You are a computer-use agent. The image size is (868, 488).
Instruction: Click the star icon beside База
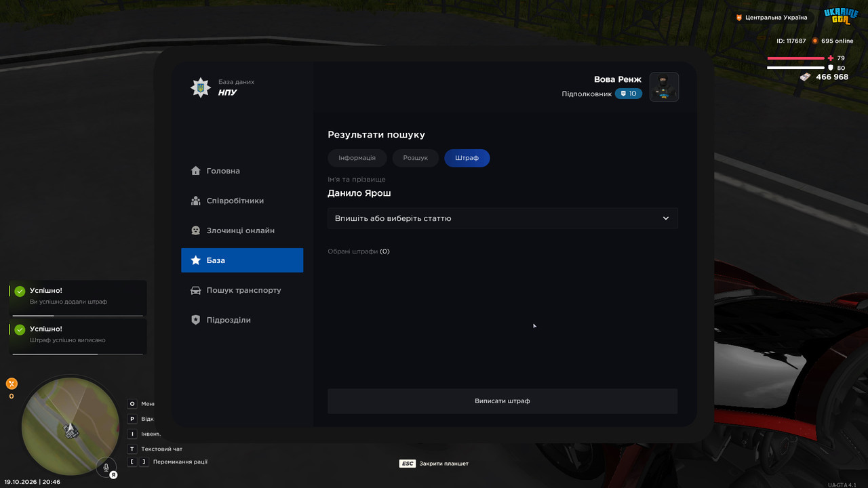coord(196,260)
